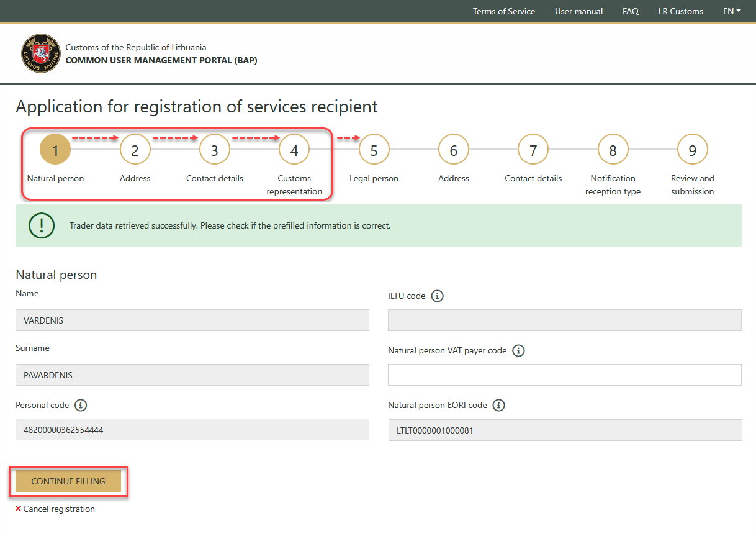Open step 8 Notification reception type
This screenshot has height=536, width=756.
coord(613,150)
